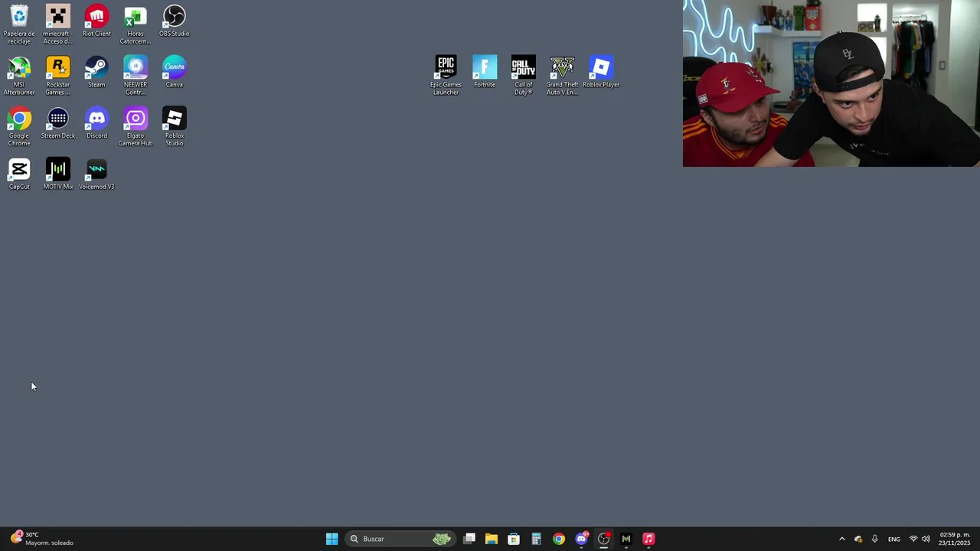980x551 pixels.
Task: Select the MOTIV Mix desktop icon
Action: [58, 174]
